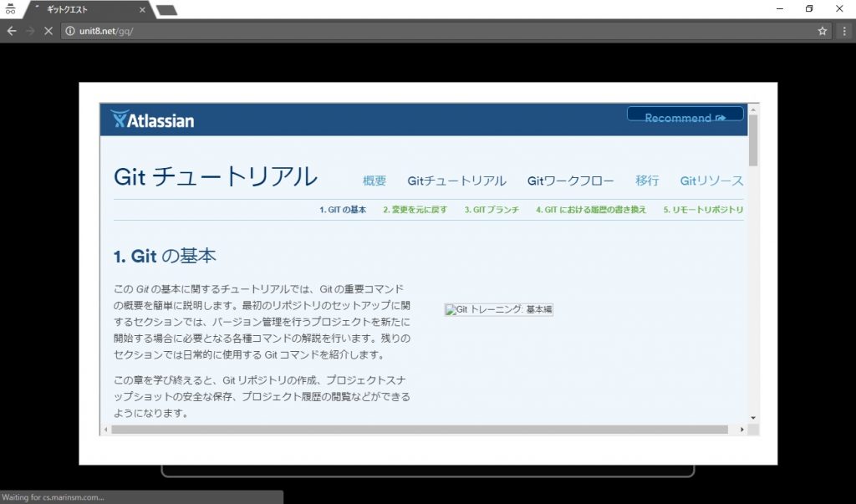Click the browser back arrow
This screenshot has width=856, height=504.
pyautogui.click(x=12, y=31)
